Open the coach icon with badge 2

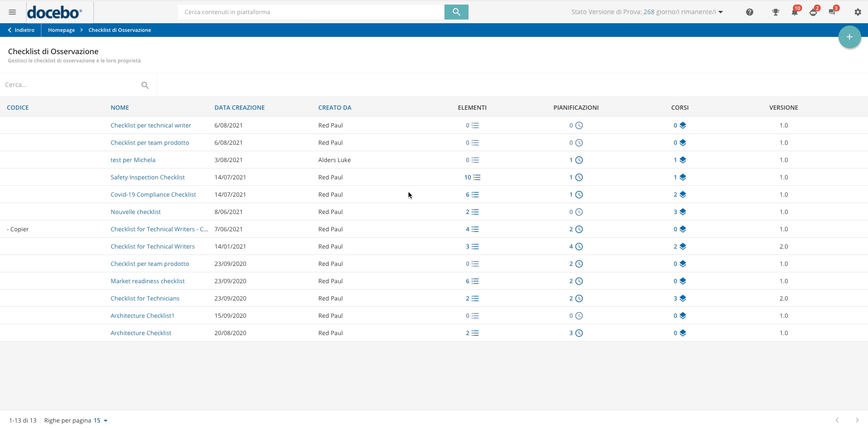813,12
